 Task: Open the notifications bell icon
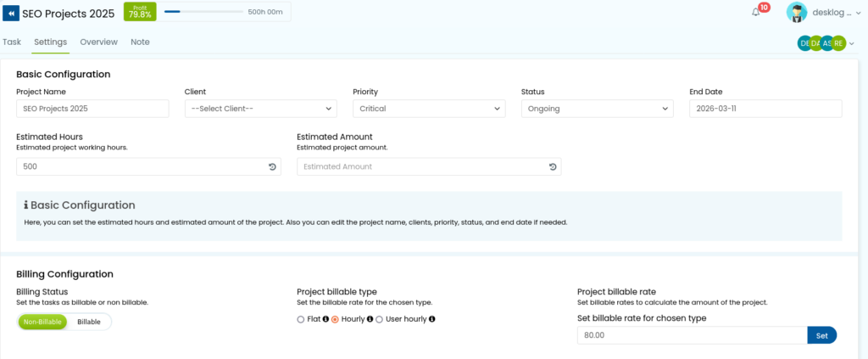pos(755,12)
